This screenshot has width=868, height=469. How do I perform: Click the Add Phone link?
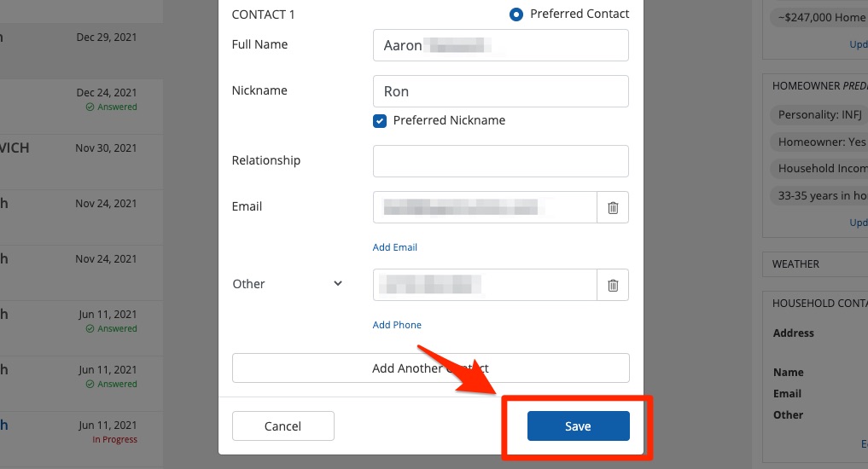397,325
